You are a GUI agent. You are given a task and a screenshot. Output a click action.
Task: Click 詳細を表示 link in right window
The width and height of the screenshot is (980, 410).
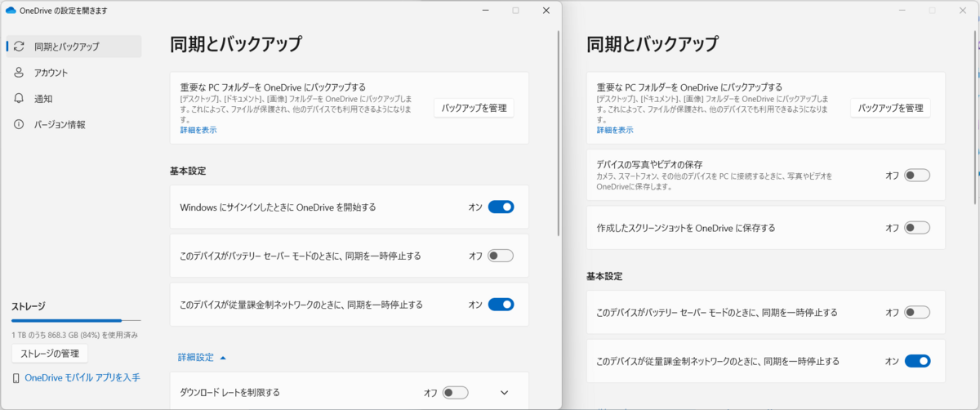pos(615,130)
